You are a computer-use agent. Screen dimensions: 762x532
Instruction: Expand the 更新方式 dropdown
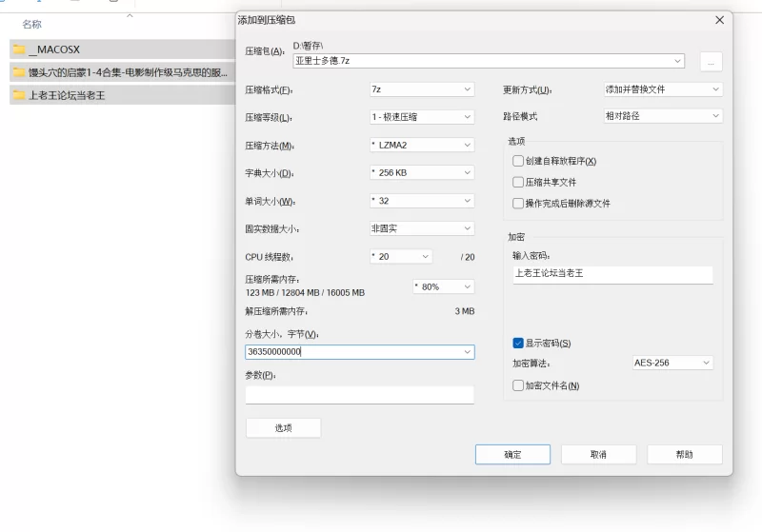click(x=663, y=89)
